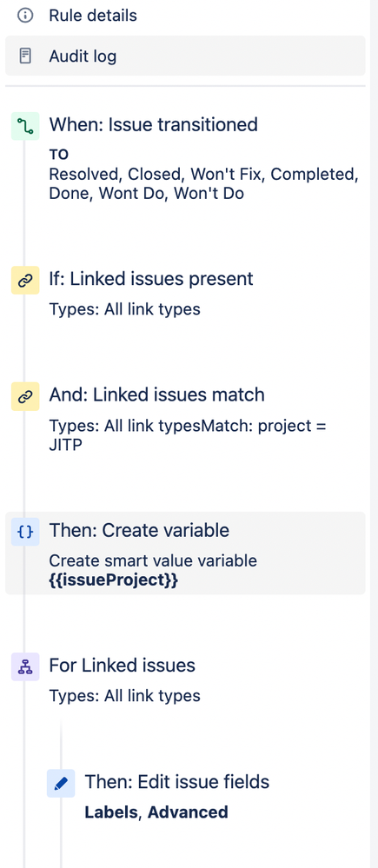
Task: Select the Then: Create variable action
Action: (185, 553)
